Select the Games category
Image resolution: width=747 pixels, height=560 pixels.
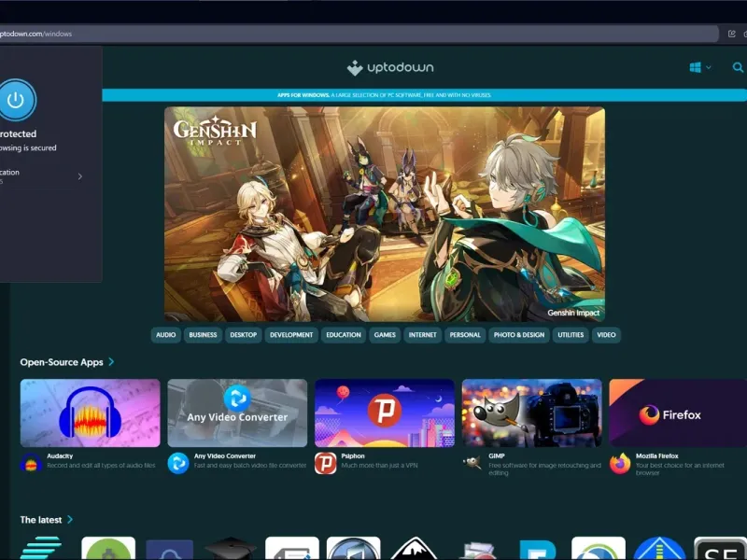[x=385, y=335]
